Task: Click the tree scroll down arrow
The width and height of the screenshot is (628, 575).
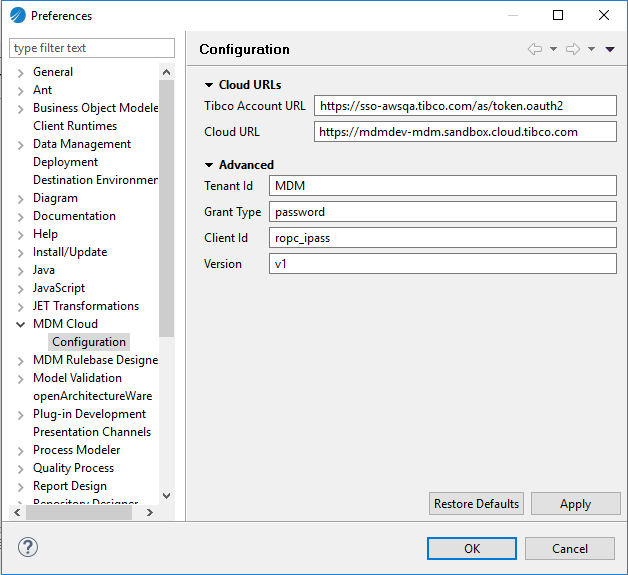Action: (167, 496)
